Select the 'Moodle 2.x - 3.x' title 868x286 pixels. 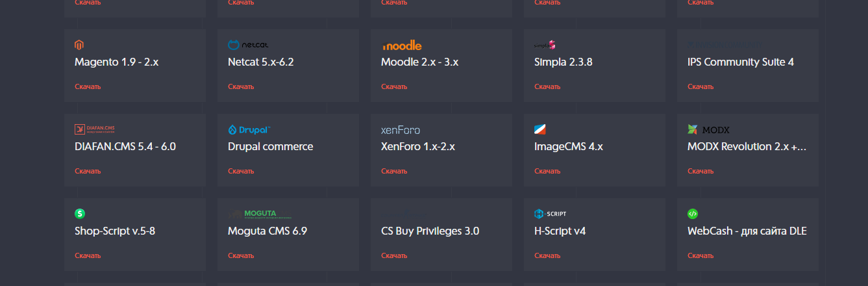point(420,62)
